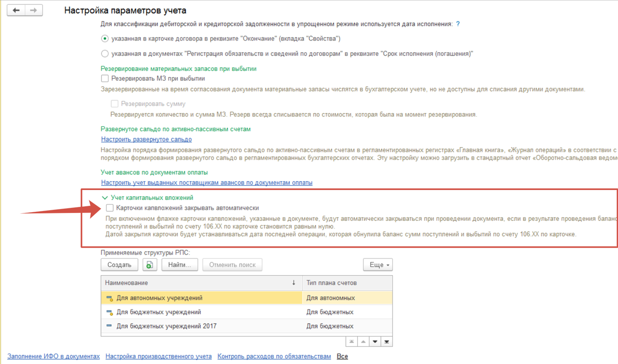Viewport: 618px width, 364px height.
Task: Collapse the Учет капитальных вложений section
Action: (x=105, y=198)
